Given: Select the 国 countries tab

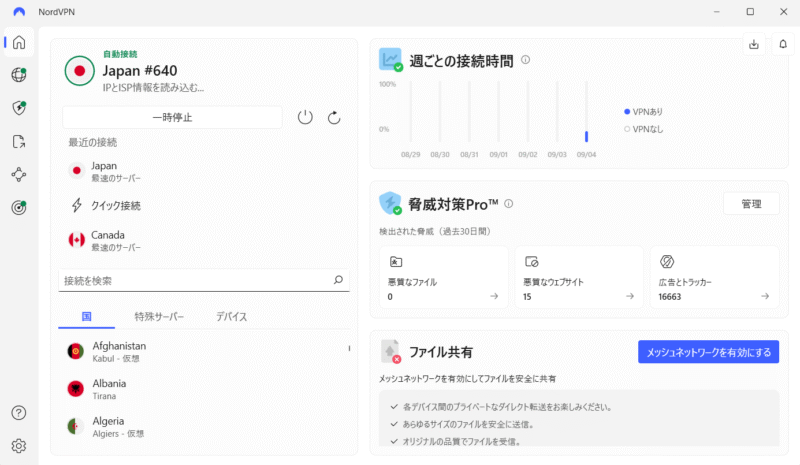Looking at the screenshot, I should point(87,316).
